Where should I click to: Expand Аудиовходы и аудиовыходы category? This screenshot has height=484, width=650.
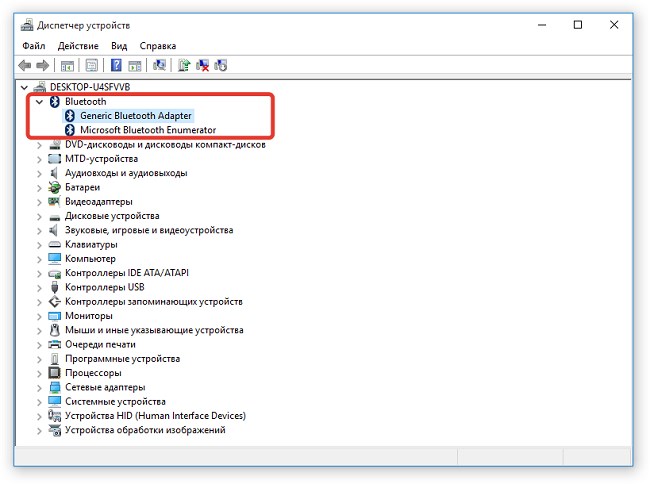[x=39, y=174]
